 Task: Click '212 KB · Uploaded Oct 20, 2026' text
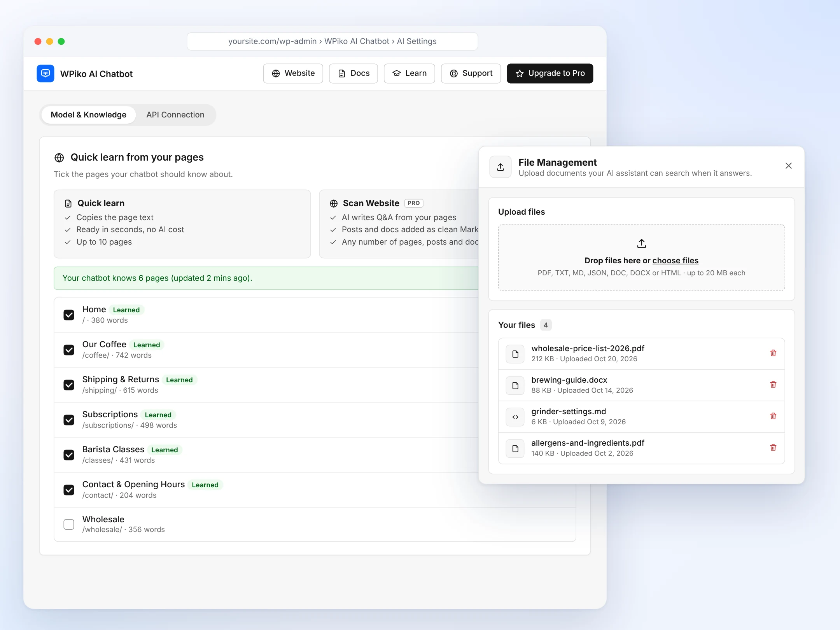point(584,359)
